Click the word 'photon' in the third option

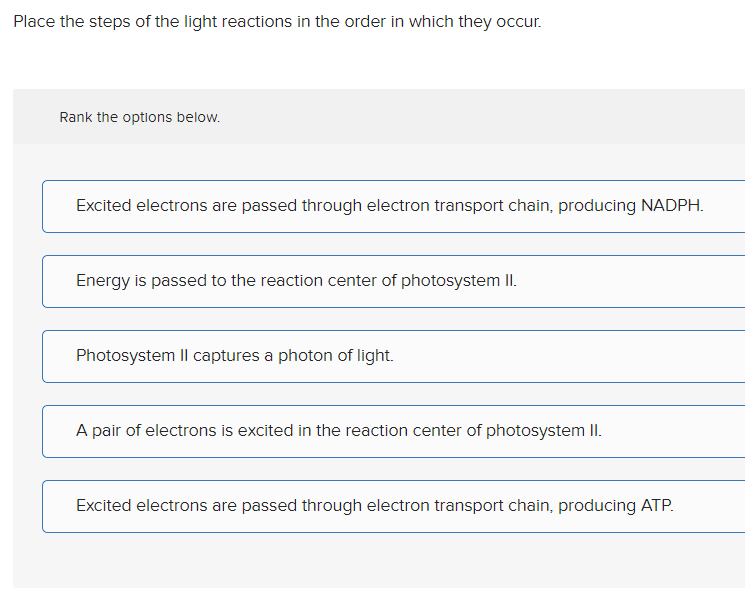click(305, 356)
